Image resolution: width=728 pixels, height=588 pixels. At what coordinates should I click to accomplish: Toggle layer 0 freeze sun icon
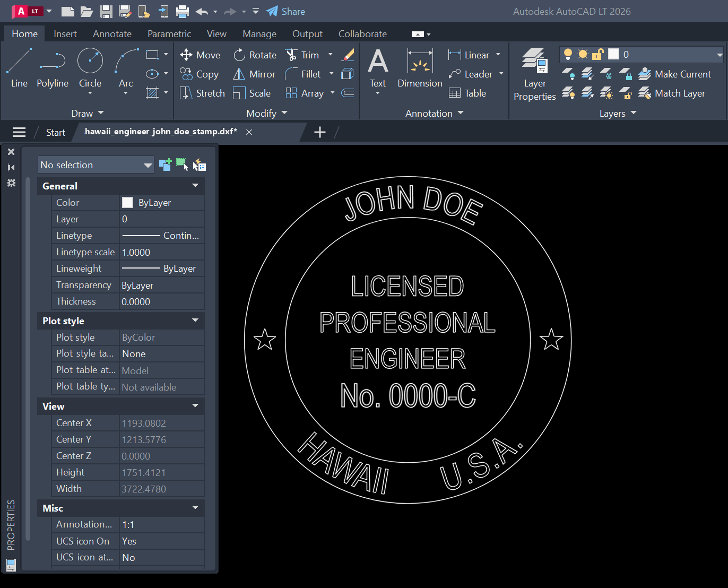click(583, 54)
